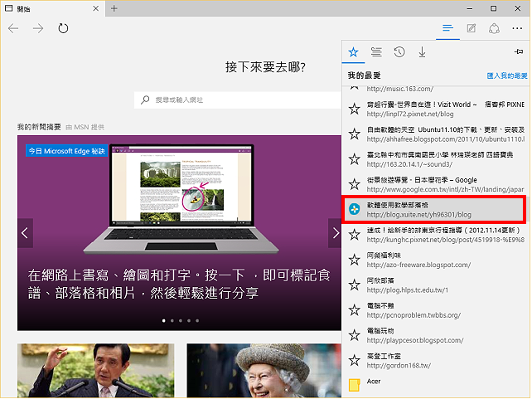Image resolution: width=532 pixels, height=404 pixels.
Task: Go back with the back arrow
Action: pyautogui.click(x=13, y=28)
